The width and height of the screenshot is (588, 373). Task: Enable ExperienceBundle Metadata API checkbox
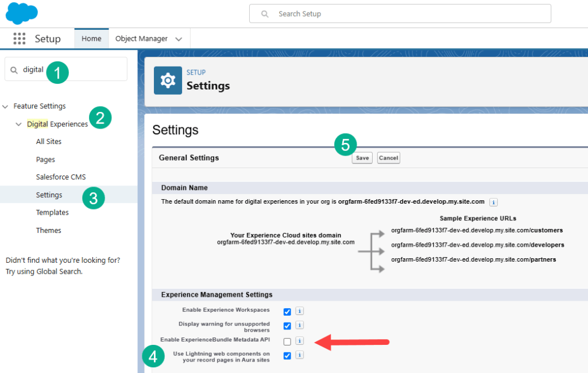pos(287,341)
